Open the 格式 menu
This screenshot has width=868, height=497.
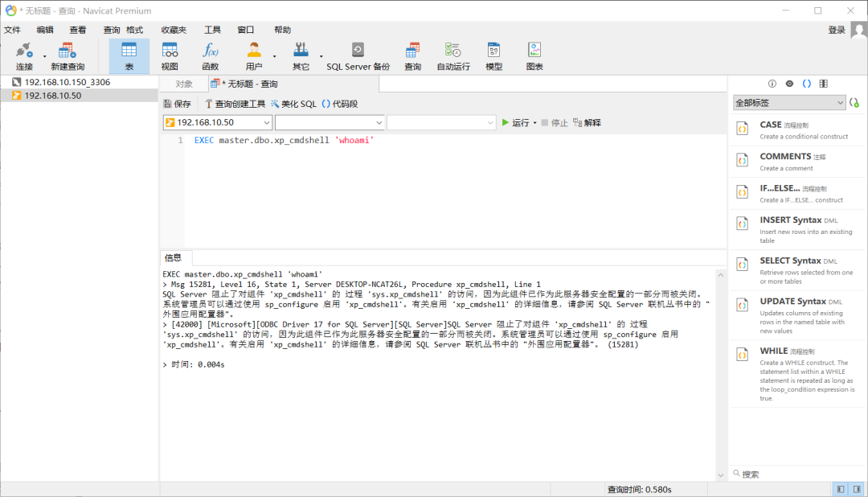[134, 30]
